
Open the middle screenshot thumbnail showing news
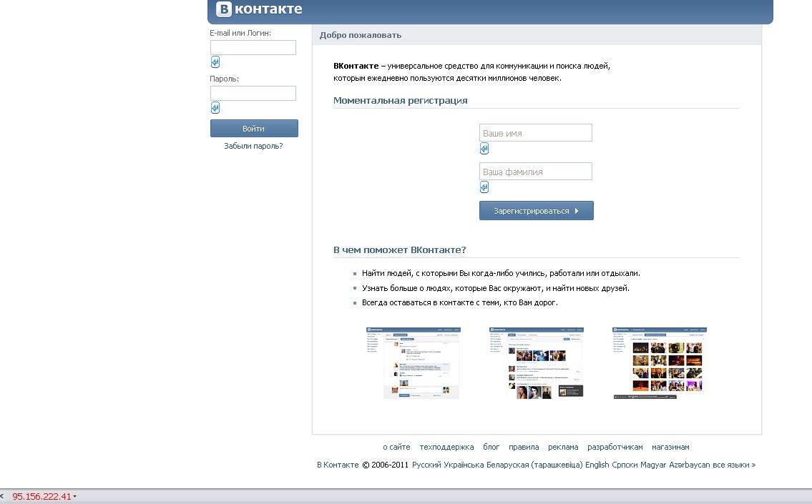pyautogui.click(x=537, y=362)
